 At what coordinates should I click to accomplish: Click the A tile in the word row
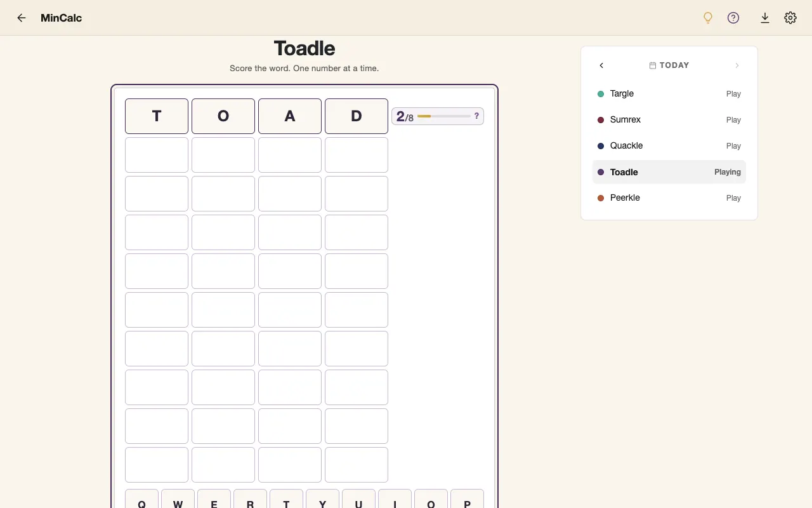[x=290, y=116]
